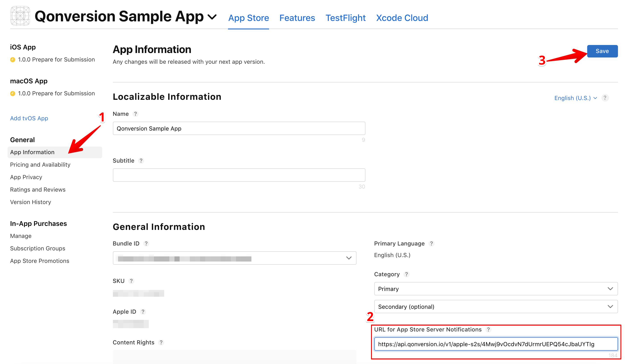Click help icon next to Name
The image size is (626, 364).
[135, 114]
